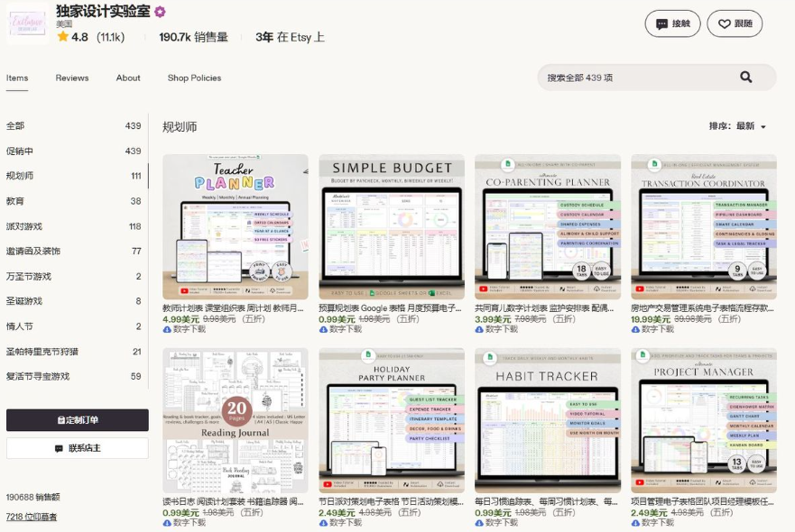The height and width of the screenshot is (532, 795).
Task: Click the (11.1k) review count
Action: click(x=110, y=37)
